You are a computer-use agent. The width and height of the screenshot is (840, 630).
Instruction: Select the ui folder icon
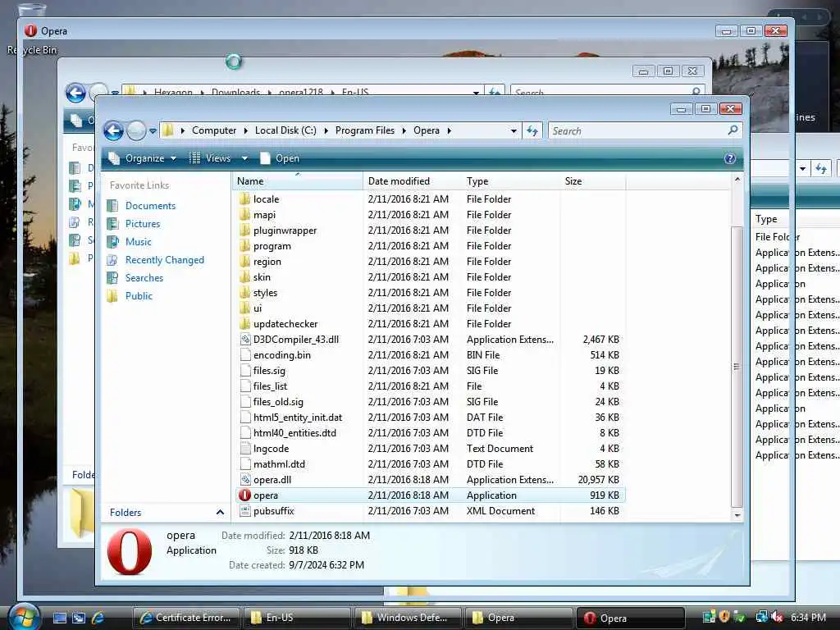pyautogui.click(x=244, y=308)
